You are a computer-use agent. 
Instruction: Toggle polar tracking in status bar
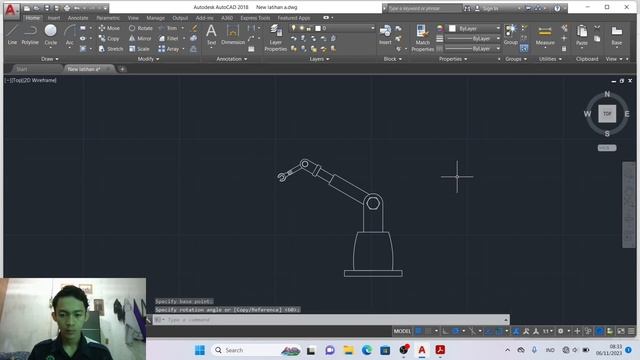tap(456, 331)
